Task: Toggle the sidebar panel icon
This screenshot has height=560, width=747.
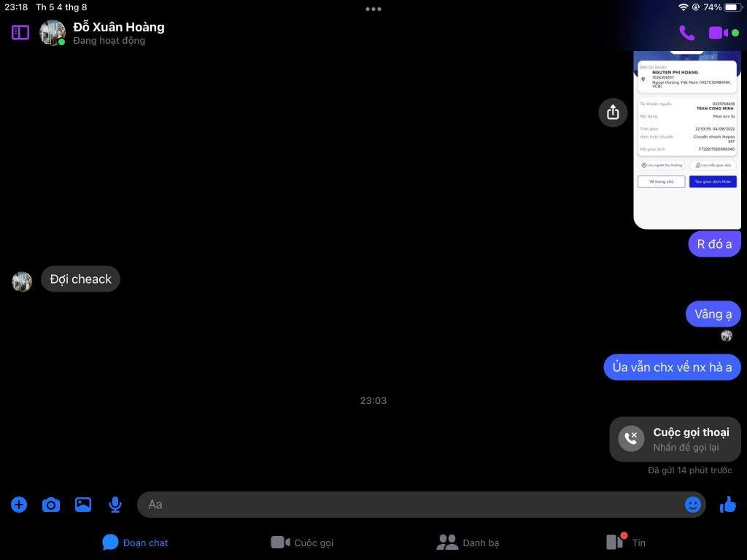Action: click(20, 33)
